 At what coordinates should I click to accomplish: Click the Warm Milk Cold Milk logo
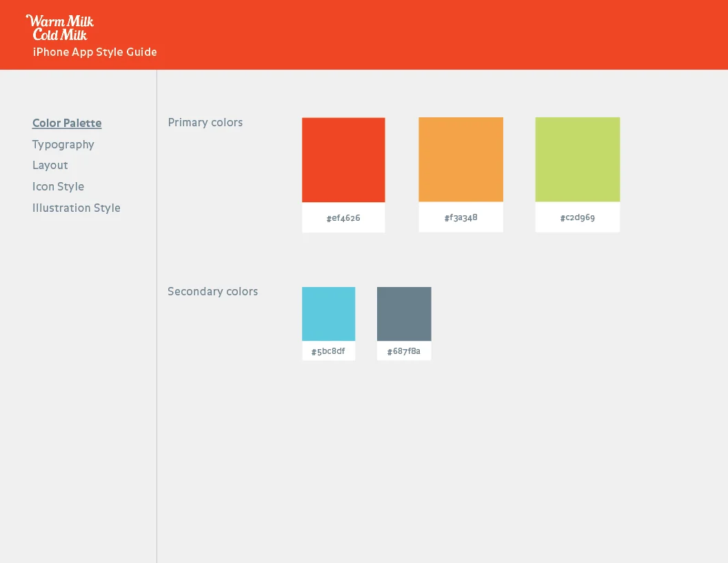click(60, 28)
